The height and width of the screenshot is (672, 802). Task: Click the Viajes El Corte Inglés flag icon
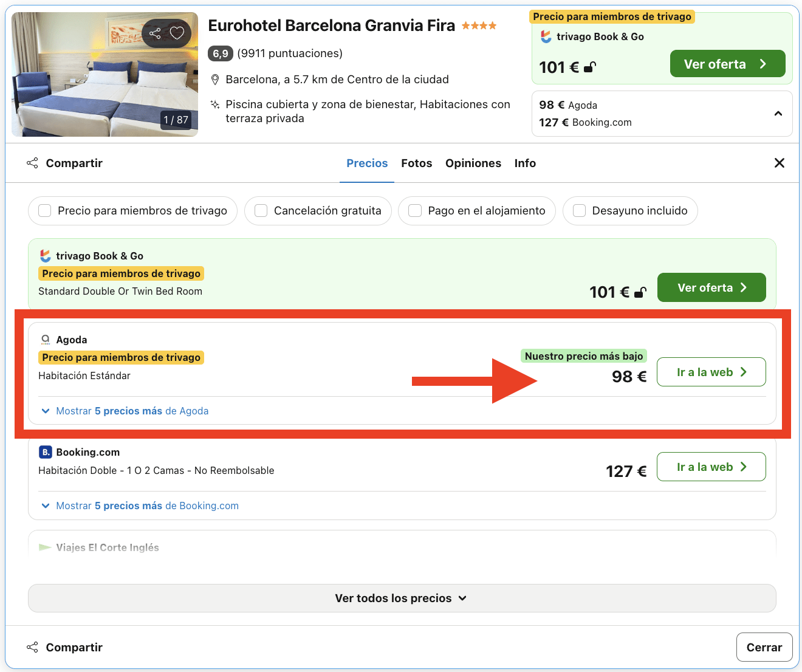[46, 547]
